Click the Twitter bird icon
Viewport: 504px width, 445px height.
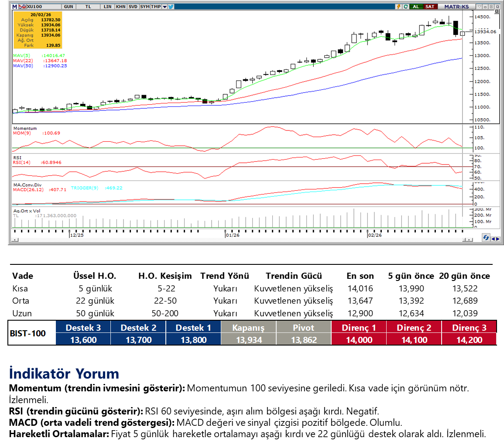tap(171, 7)
